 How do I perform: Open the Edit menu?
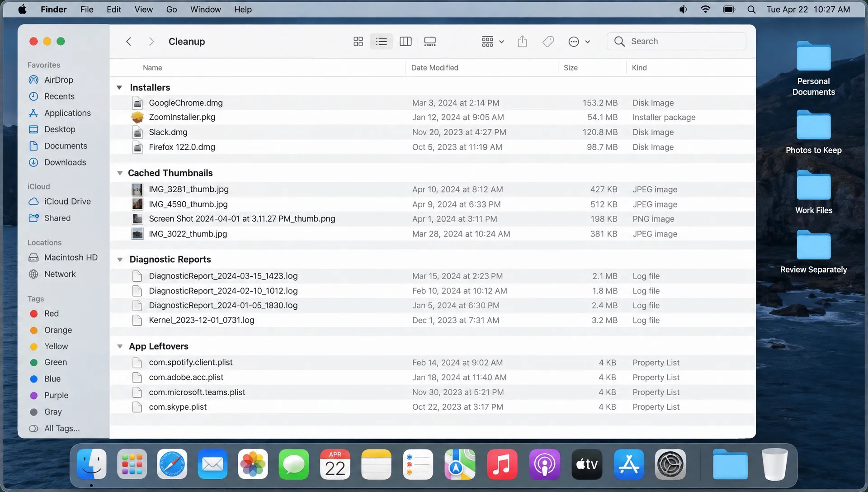click(113, 9)
